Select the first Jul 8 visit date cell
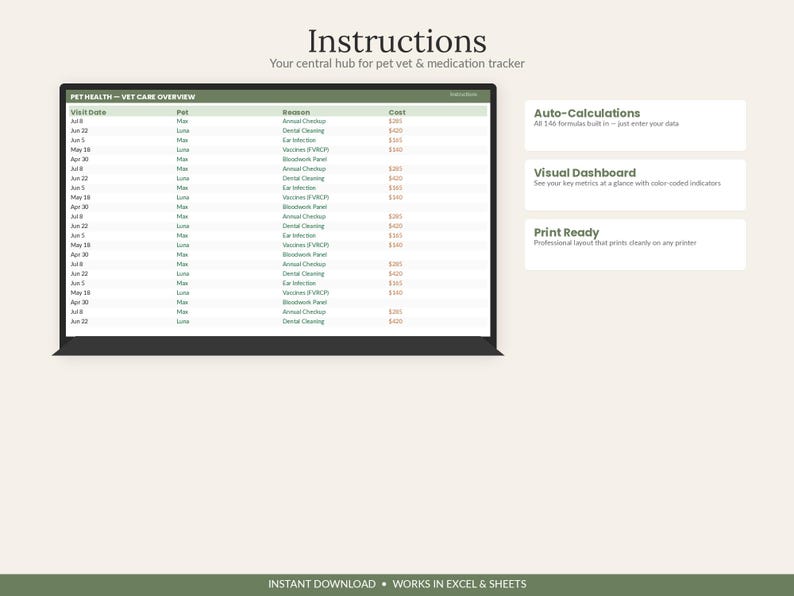The width and height of the screenshot is (794, 596). 76,121
